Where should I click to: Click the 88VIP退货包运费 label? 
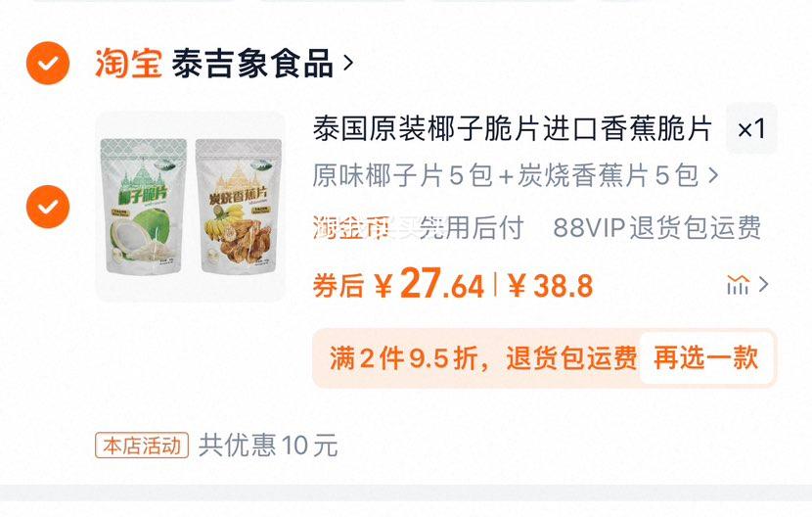click(x=657, y=228)
